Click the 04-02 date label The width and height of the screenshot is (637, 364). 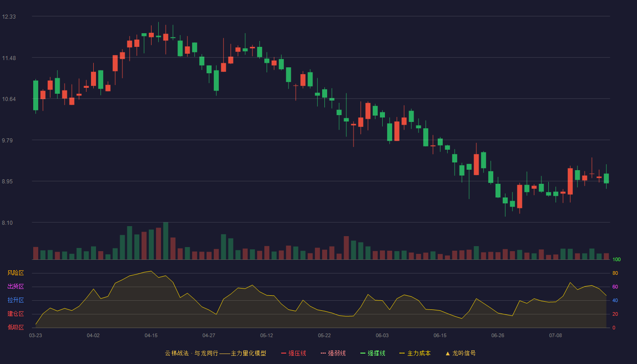click(x=93, y=335)
